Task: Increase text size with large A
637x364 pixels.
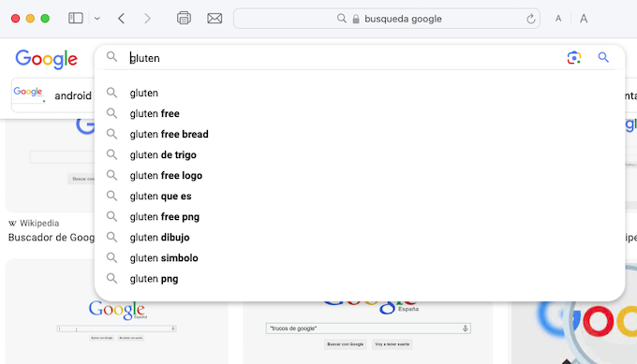Action: coord(584,19)
